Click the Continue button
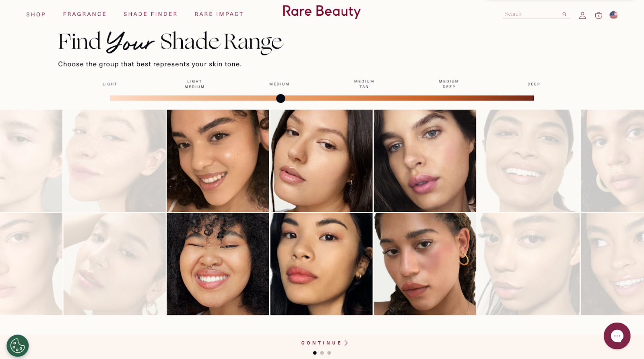Image resolution: width=644 pixels, height=359 pixels. click(325, 343)
